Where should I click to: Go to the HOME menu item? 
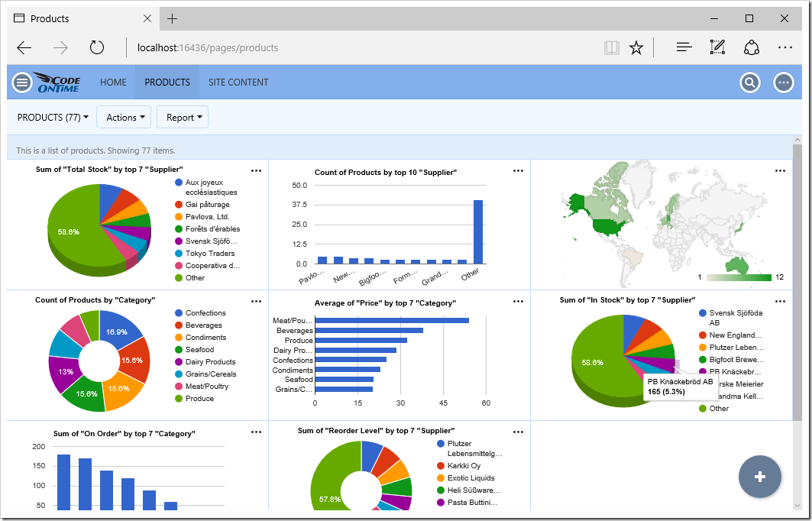[113, 83]
